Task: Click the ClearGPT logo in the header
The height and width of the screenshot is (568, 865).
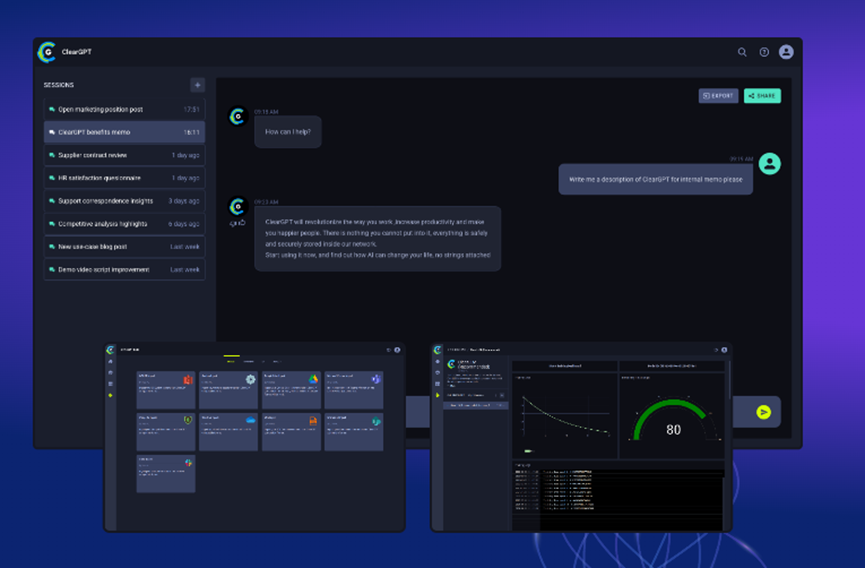Action: (47, 52)
